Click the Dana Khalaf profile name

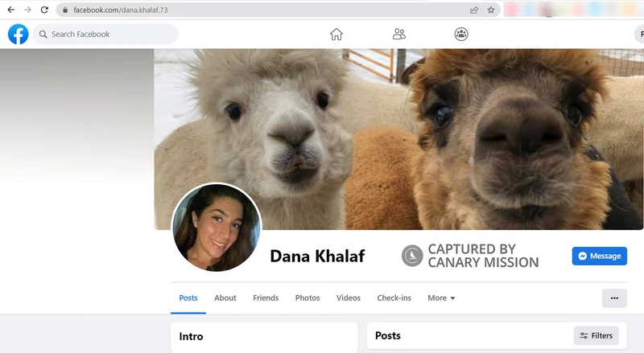point(317,257)
